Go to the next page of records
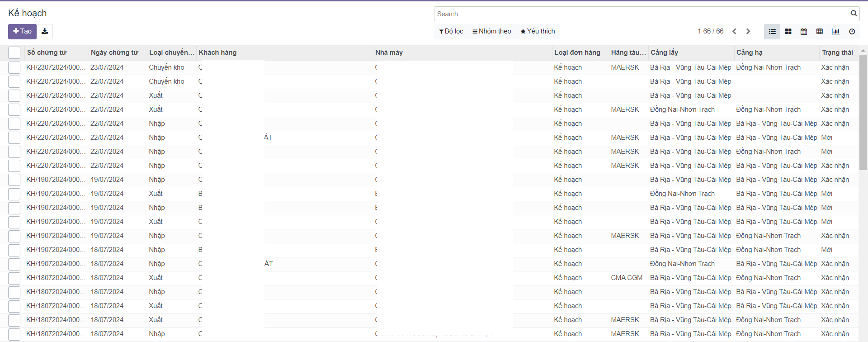The width and height of the screenshot is (868, 342). (x=748, y=31)
